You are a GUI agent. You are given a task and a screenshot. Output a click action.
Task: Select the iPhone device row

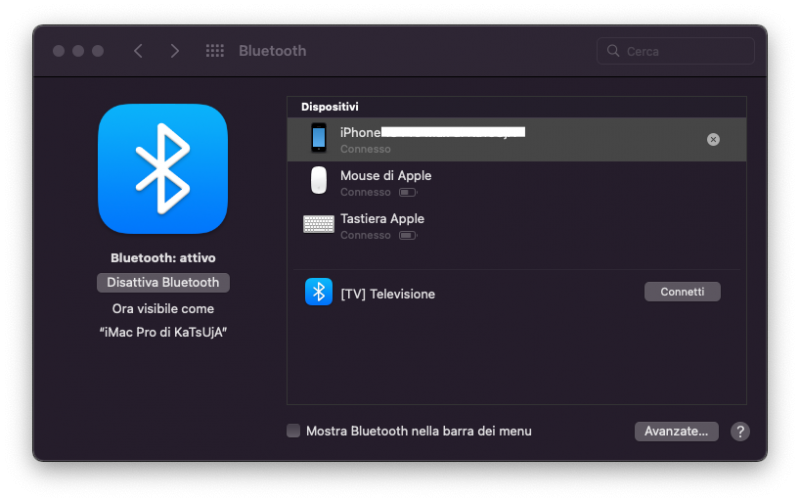coord(516,139)
